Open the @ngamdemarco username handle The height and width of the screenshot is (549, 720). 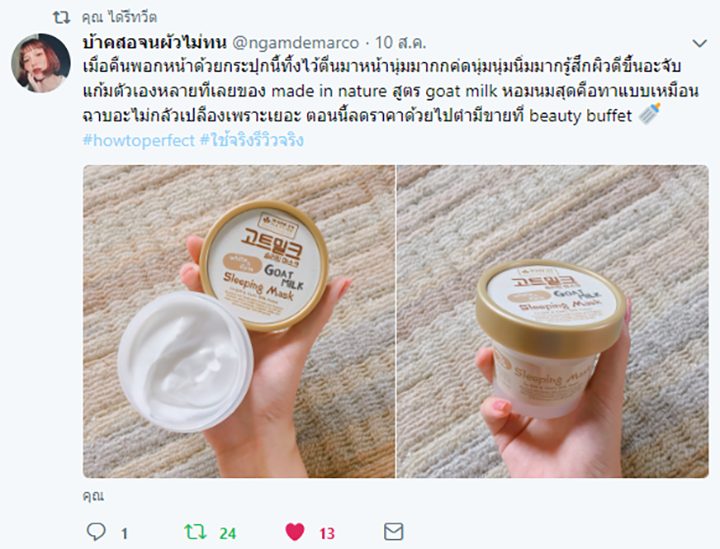pos(296,43)
